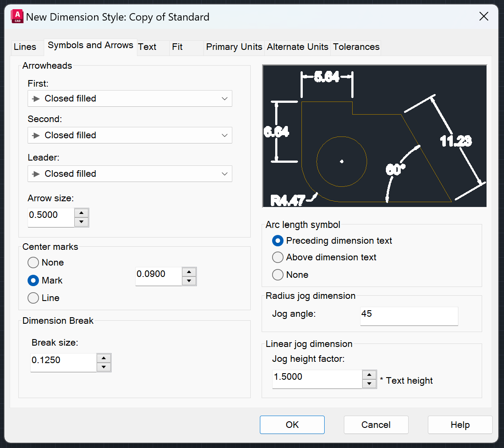Screen dimensions: 504x448
Task: Select Above dimension text option
Action: tap(278, 257)
